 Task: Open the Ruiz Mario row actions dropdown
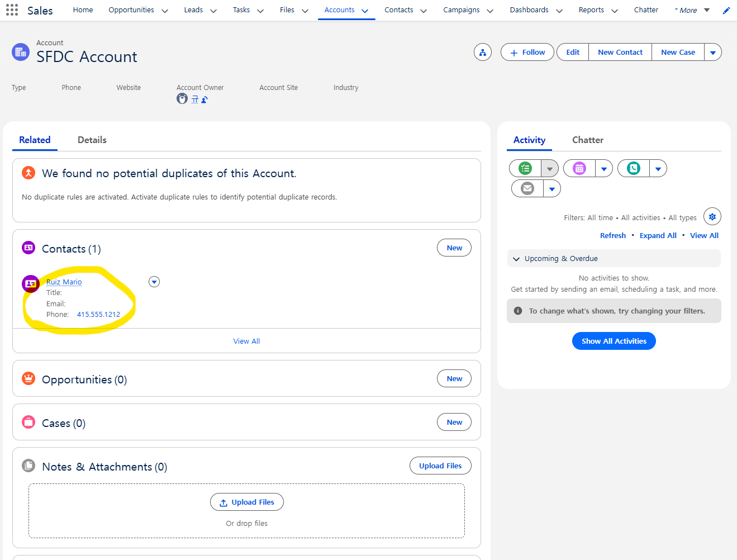pos(154,282)
